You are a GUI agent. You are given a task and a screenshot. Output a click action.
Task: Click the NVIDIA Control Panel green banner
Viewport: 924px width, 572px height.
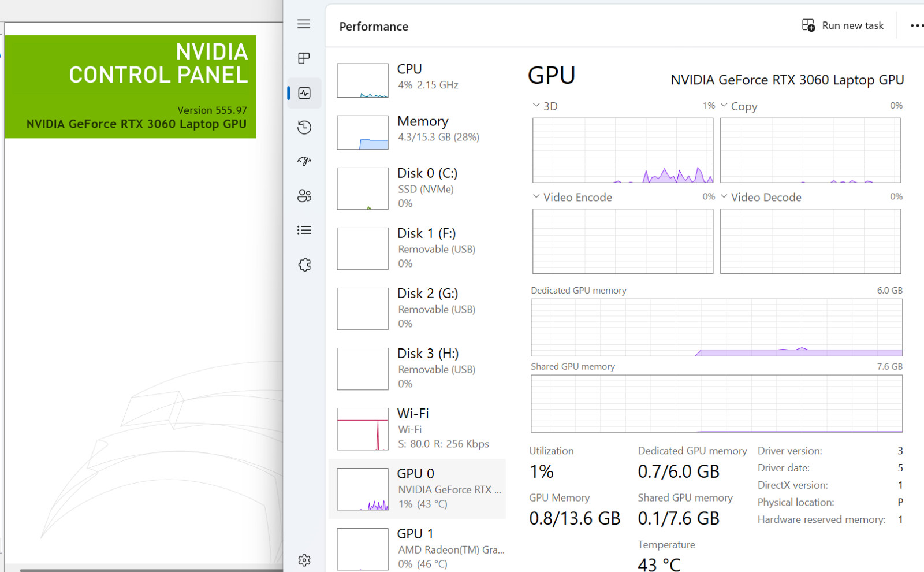(131, 87)
